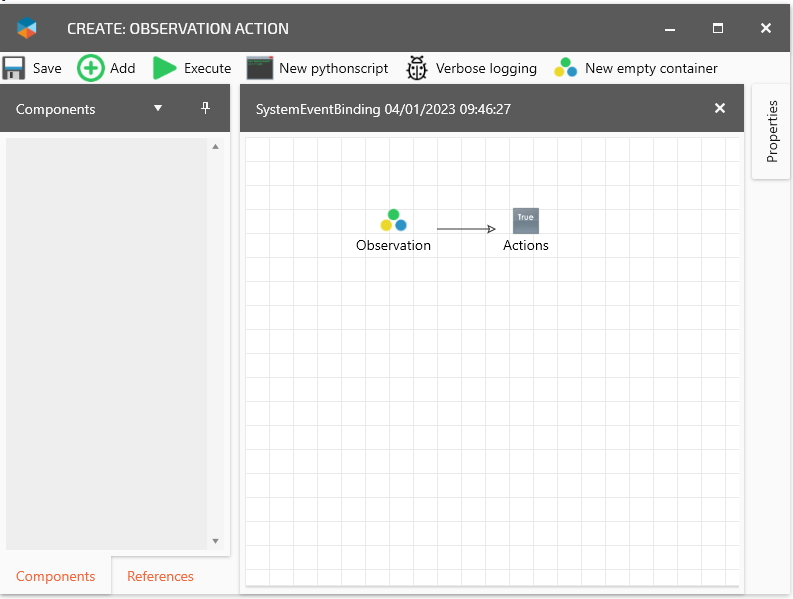
Task: Expand the Properties side panel
Action: [x=771, y=131]
